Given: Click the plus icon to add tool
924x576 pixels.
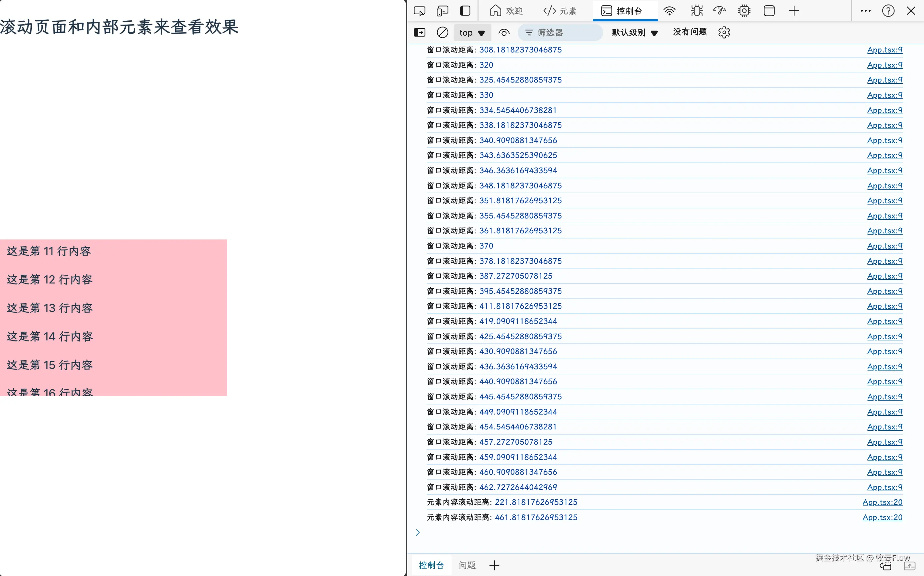Looking at the screenshot, I should (794, 11).
